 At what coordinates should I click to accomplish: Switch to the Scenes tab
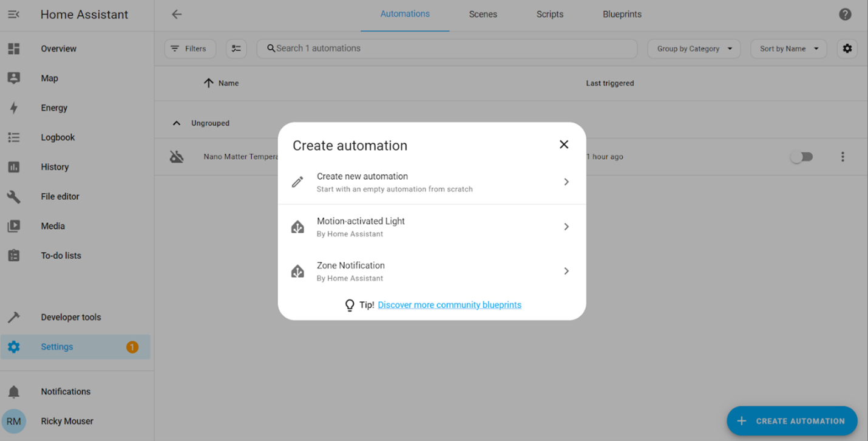483,15
